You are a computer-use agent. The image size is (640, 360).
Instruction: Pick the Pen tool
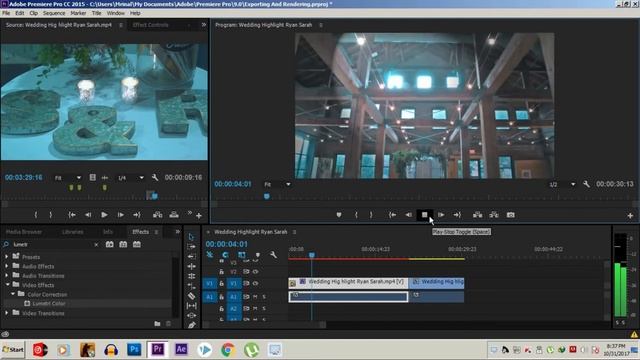tap(191, 325)
